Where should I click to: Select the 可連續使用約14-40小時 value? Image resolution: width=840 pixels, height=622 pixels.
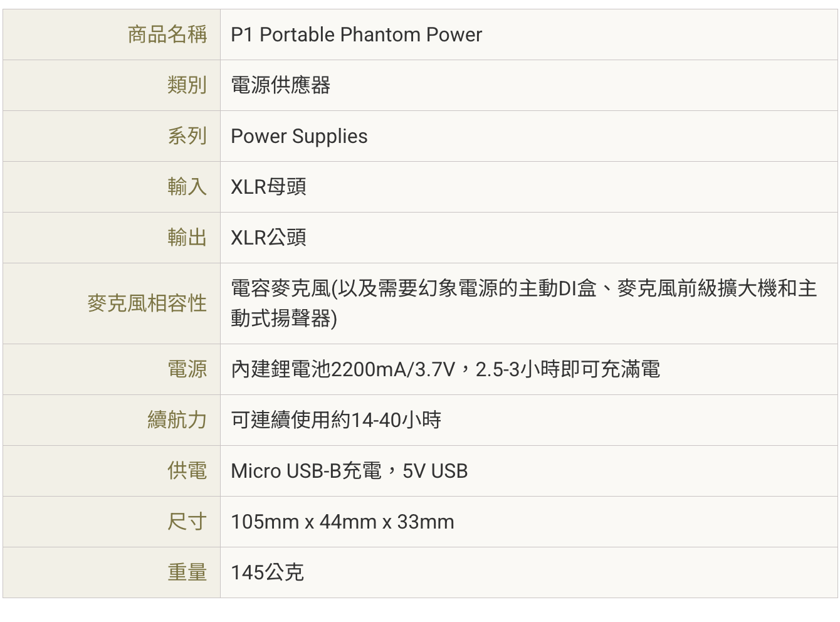pyautogui.click(x=336, y=420)
